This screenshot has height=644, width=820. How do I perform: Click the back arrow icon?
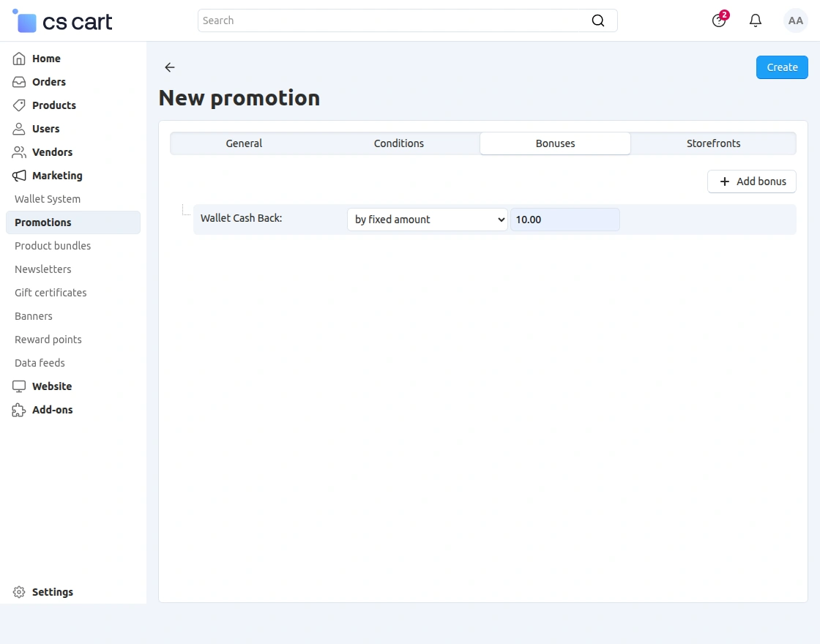(170, 67)
